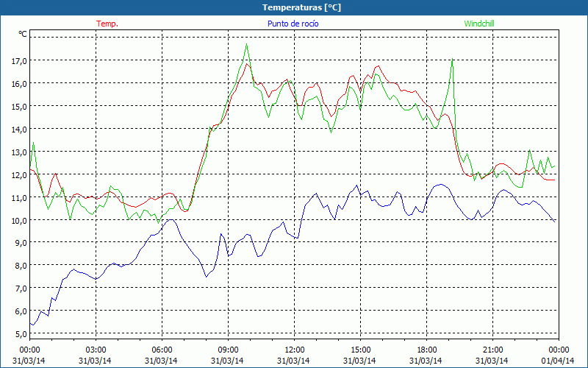Click the 5,0 y-axis value
Screen dimensions: 588x368
(21, 333)
